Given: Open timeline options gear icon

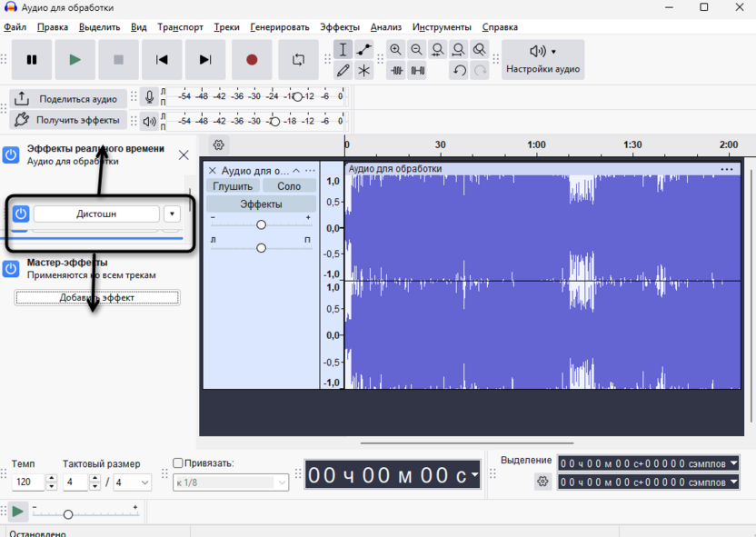Looking at the screenshot, I should coord(218,144).
